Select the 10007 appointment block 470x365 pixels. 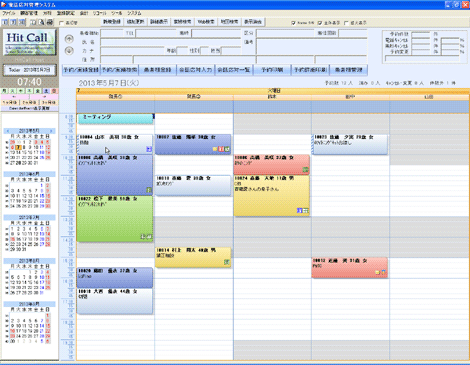click(193, 144)
